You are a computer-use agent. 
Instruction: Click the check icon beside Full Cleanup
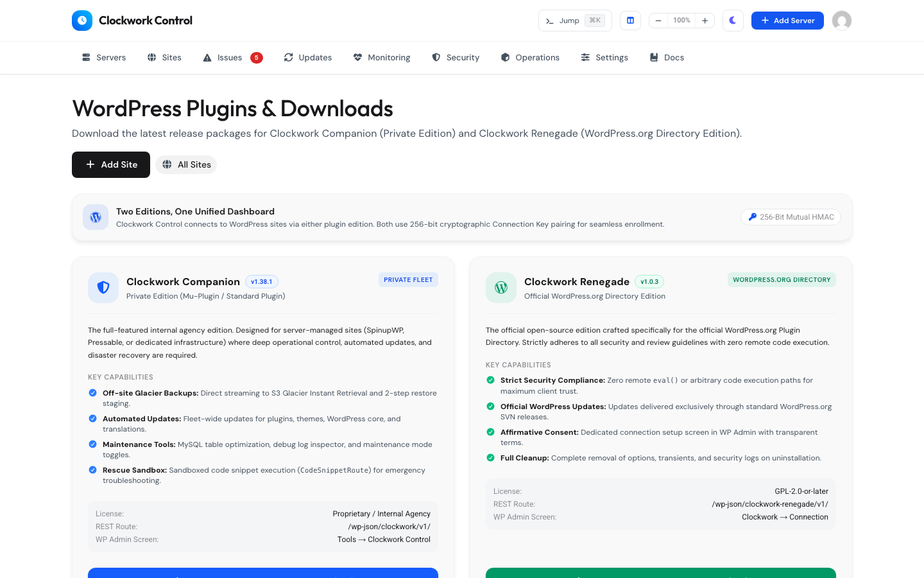coord(490,458)
